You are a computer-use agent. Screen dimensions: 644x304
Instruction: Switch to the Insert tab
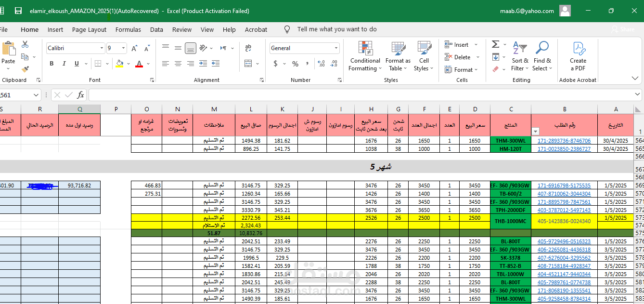tap(55, 29)
